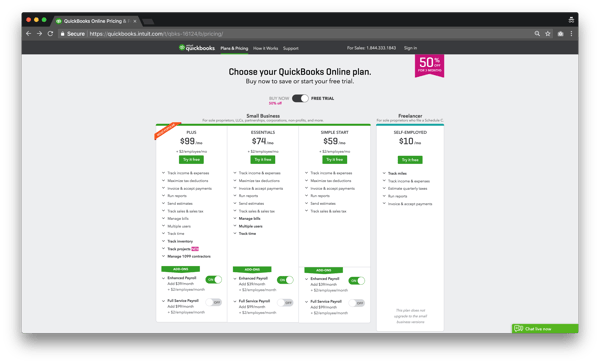Viewport: 600px width, 364px height.
Task: Click the pink 50% off badge
Action: click(x=429, y=66)
